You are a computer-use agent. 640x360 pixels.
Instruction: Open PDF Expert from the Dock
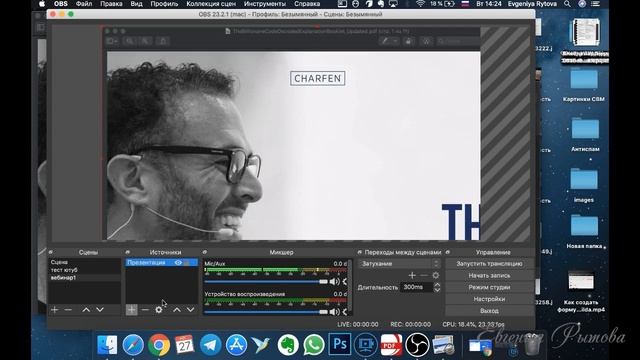click(x=391, y=344)
